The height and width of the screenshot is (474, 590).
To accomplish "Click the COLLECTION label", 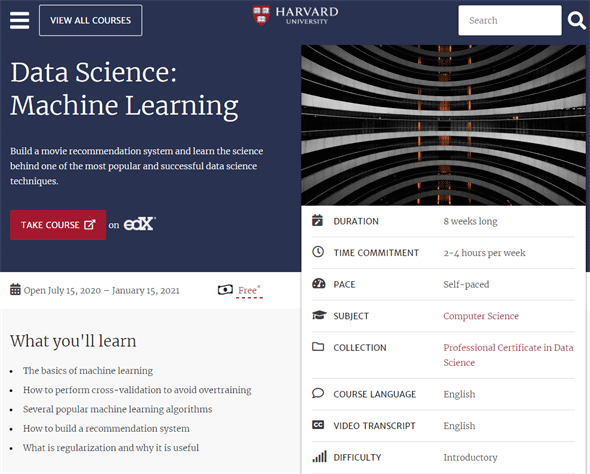I will click(360, 348).
